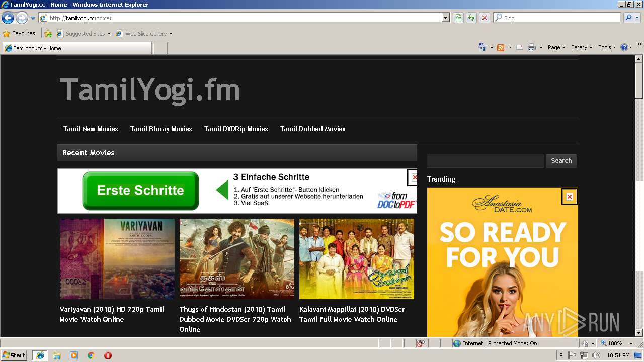Click the Help question mark icon
644x362 pixels.
[x=624, y=47]
